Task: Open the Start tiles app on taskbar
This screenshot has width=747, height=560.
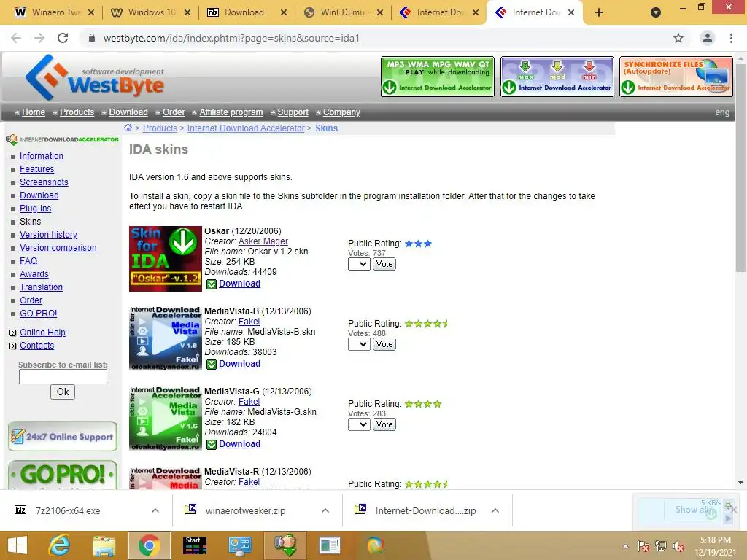Action: click(195, 545)
